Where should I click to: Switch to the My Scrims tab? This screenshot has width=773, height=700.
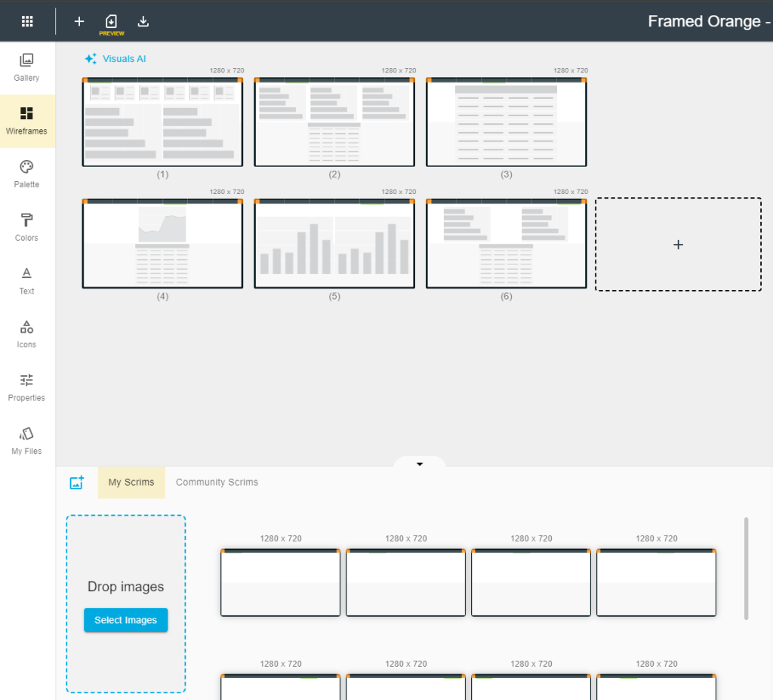pos(131,482)
